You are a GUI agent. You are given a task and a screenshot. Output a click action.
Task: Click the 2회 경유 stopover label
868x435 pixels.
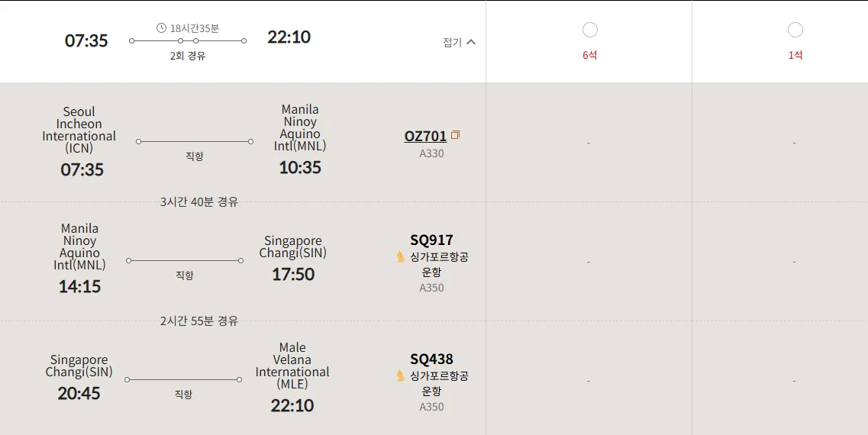[x=188, y=56]
